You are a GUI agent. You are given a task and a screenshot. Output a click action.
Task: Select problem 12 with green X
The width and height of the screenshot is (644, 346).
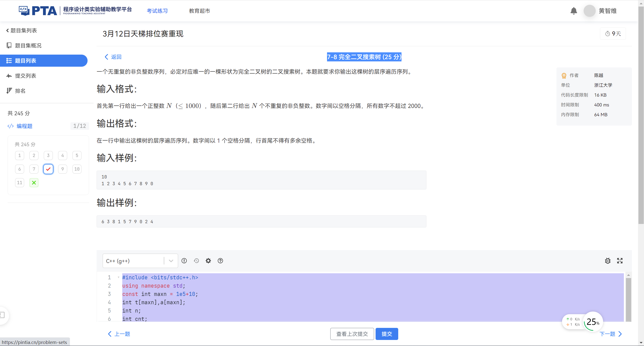click(34, 183)
